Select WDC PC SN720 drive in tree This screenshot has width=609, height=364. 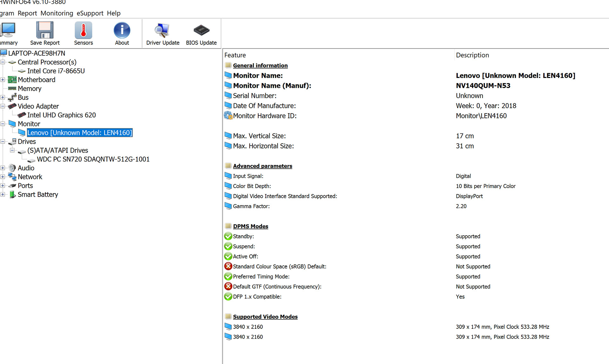(93, 159)
